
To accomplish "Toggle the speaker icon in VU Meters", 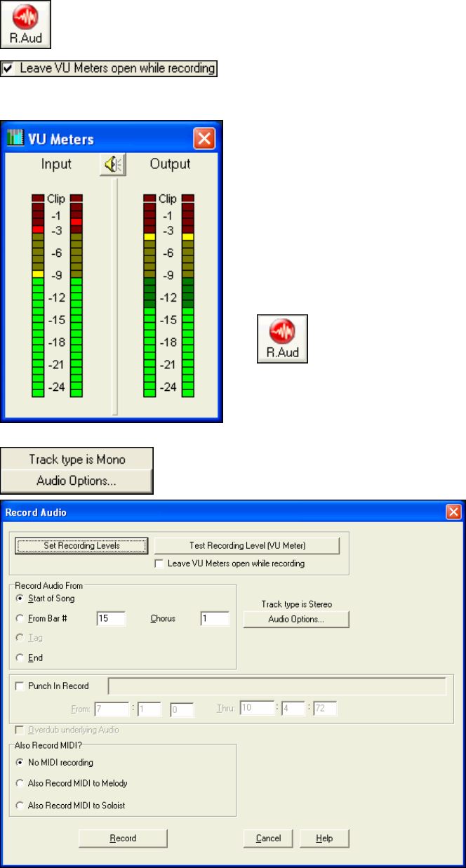I will pos(112,164).
